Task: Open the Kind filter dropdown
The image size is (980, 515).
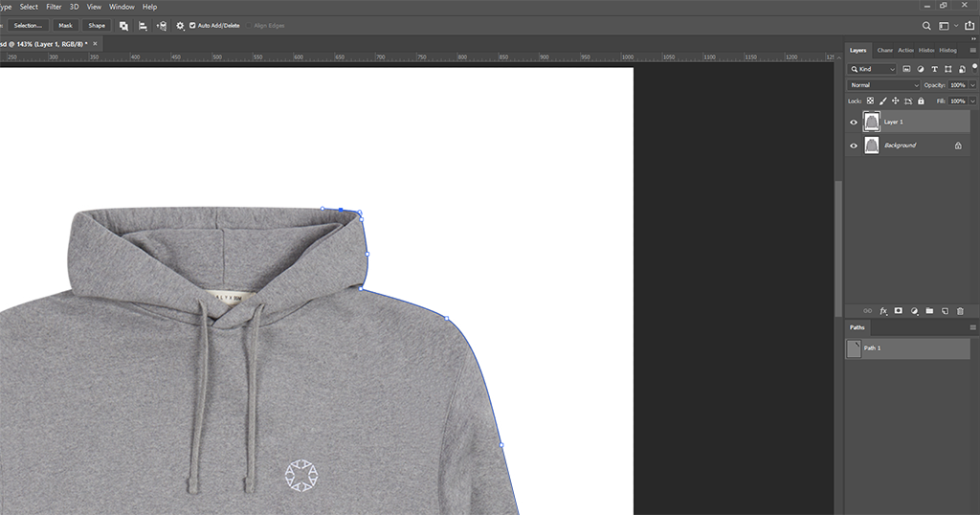Action: [x=872, y=69]
